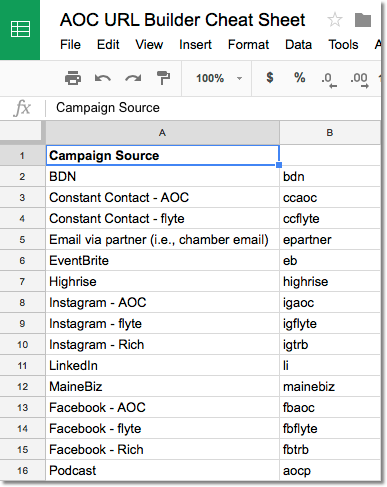
Task: Select the MaineBiz cell in column A
Action: coord(162,386)
